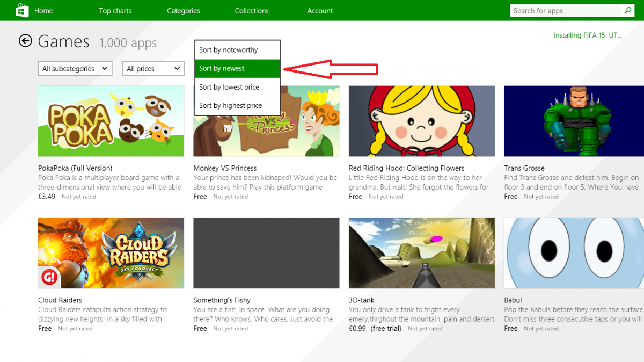Click the (free trial) label of 3D-tank
This screenshot has width=644, height=362.
[386, 328]
